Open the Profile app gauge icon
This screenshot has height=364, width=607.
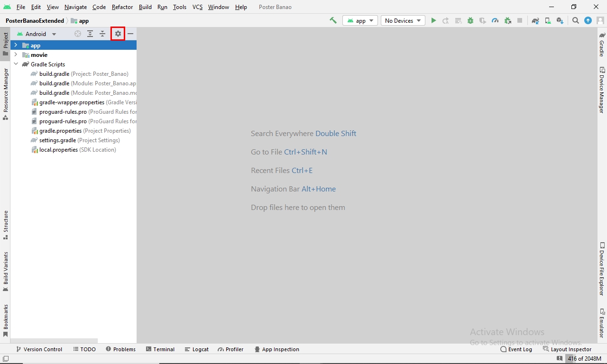[495, 20]
